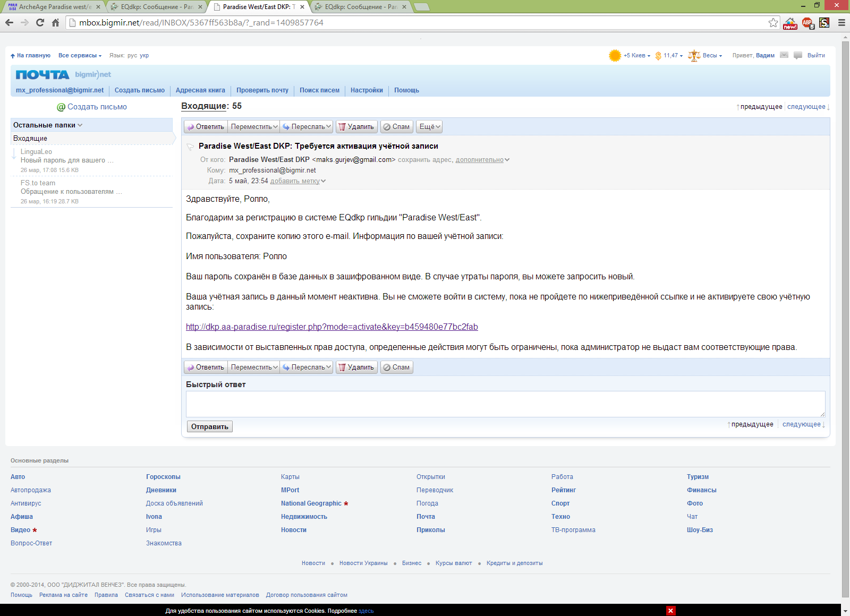Expand the Все сервисы dropdown
850x616 pixels.
[80, 55]
